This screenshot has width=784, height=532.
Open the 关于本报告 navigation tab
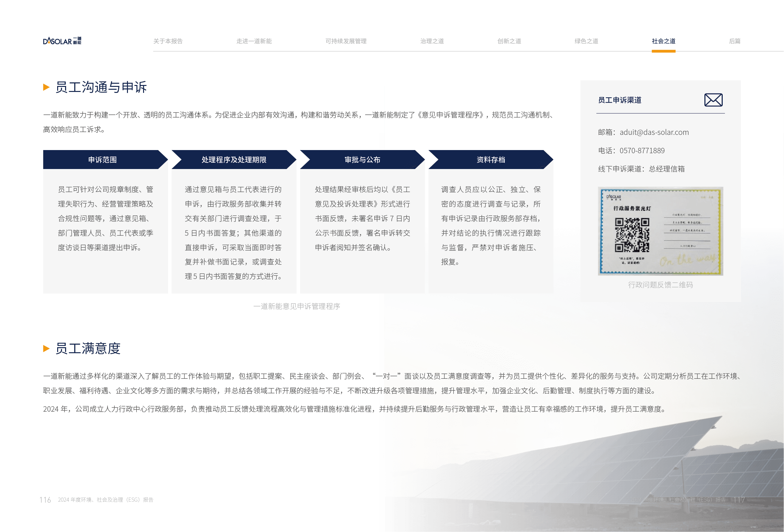click(168, 41)
